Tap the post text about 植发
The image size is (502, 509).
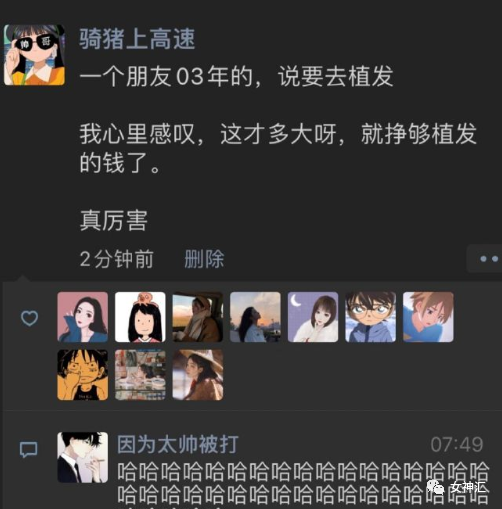pos(278,148)
